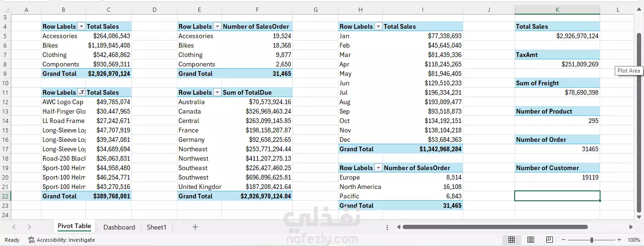
Task: Select North America orders 16,108
Action: pos(423,187)
